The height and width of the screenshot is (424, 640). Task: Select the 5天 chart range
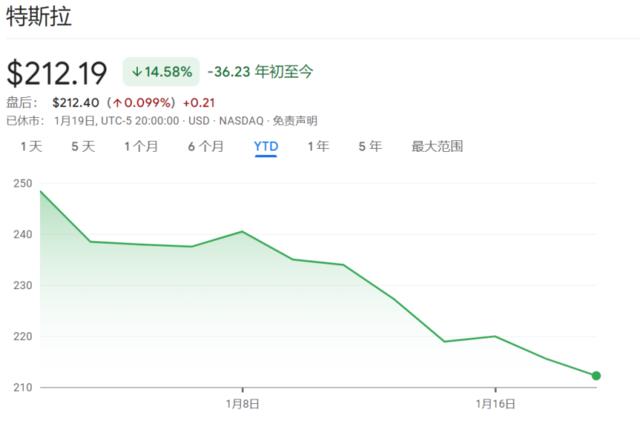[83, 146]
